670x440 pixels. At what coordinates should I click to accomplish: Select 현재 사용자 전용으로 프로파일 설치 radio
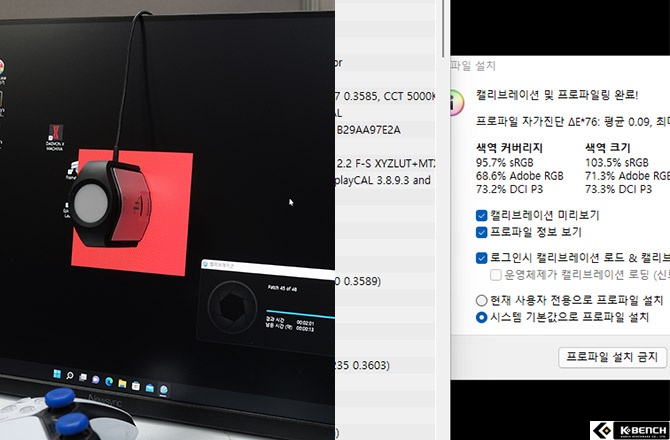click(x=482, y=300)
